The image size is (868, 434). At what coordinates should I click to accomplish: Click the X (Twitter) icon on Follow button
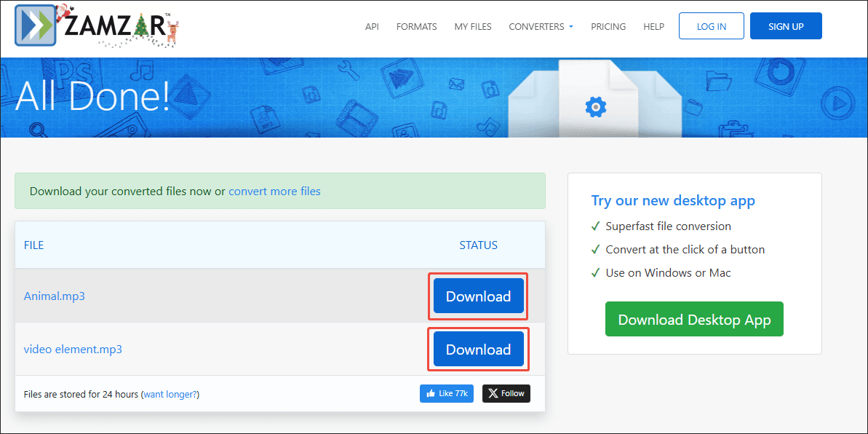[x=493, y=393]
